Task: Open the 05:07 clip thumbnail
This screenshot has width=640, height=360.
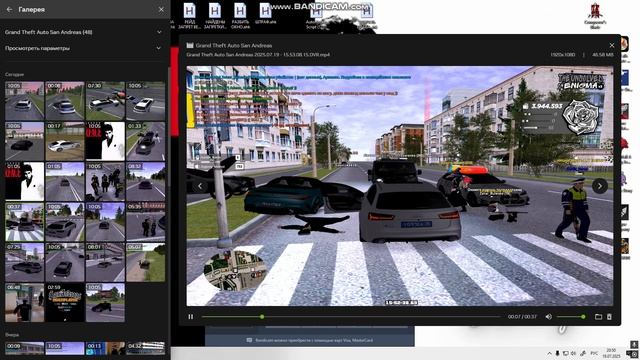Action: point(146,262)
